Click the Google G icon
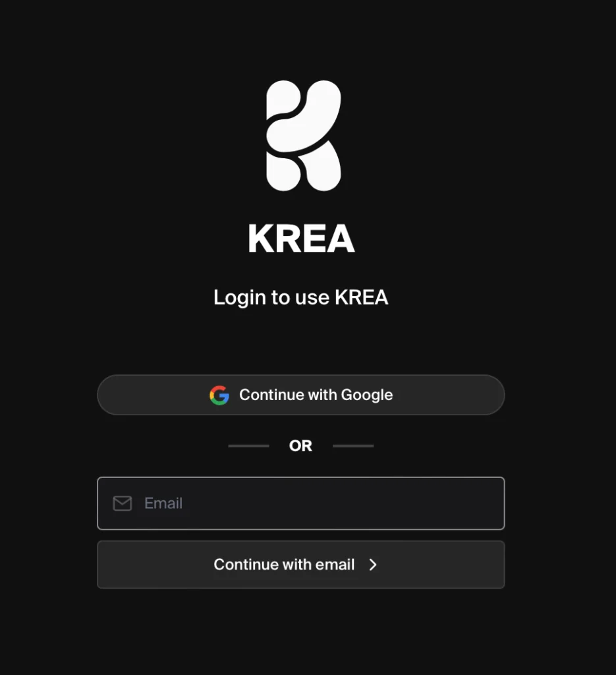Image resolution: width=616 pixels, height=675 pixels. (219, 396)
